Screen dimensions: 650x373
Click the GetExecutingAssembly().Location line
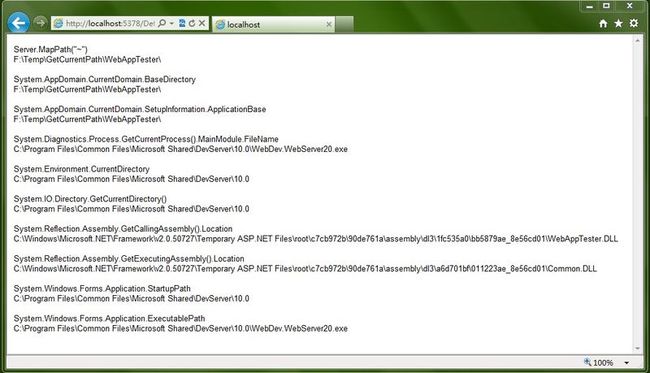(x=129, y=258)
